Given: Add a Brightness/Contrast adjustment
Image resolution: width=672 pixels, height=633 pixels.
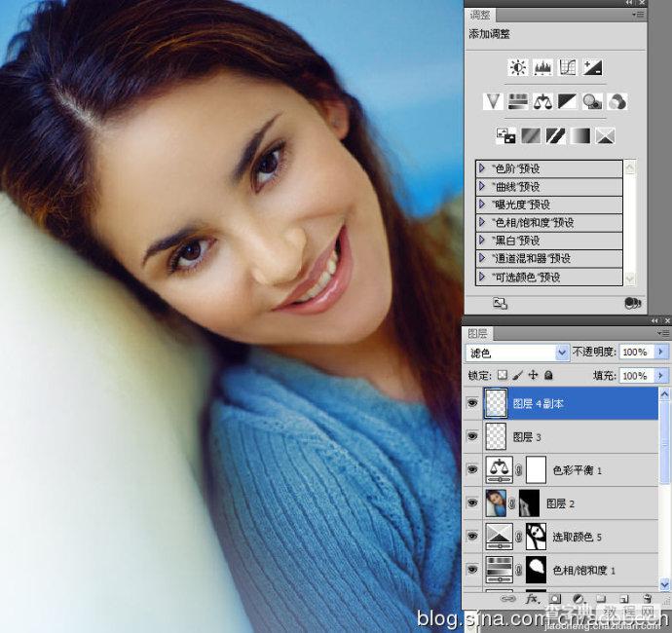Looking at the screenshot, I should coord(518,68).
